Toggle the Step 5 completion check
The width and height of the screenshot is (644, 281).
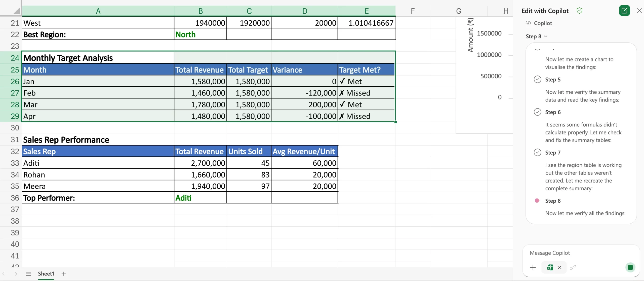538,79
